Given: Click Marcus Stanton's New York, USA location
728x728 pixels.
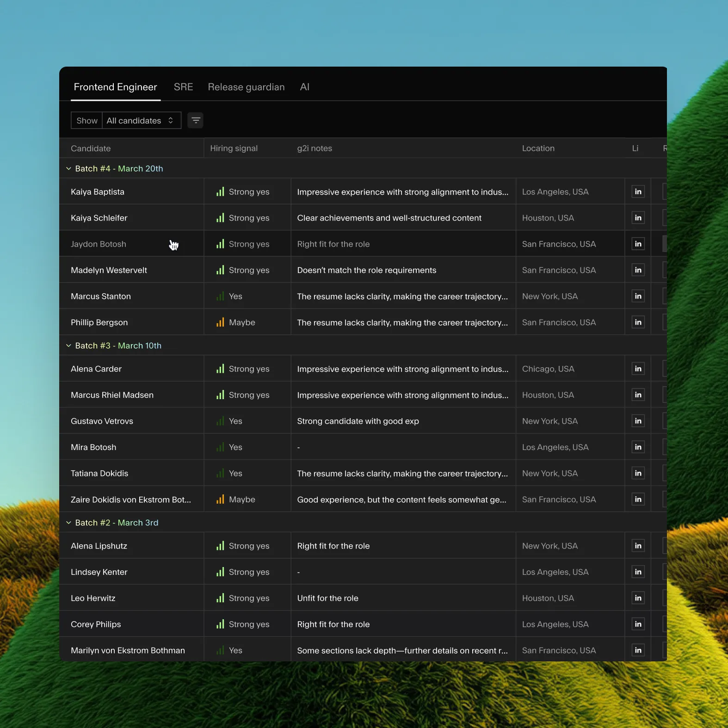Looking at the screenshot, I should pyautogui.click(x=550, y=296).
